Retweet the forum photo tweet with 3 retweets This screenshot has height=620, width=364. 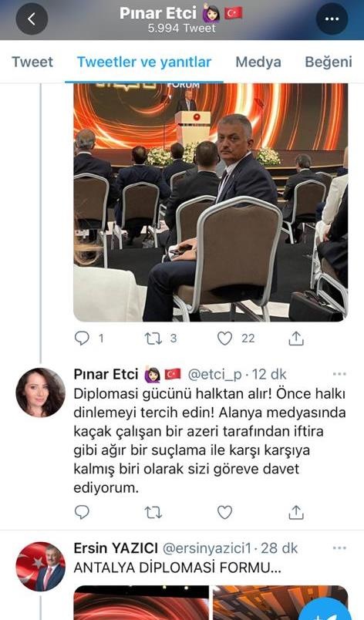coord(153,339)
